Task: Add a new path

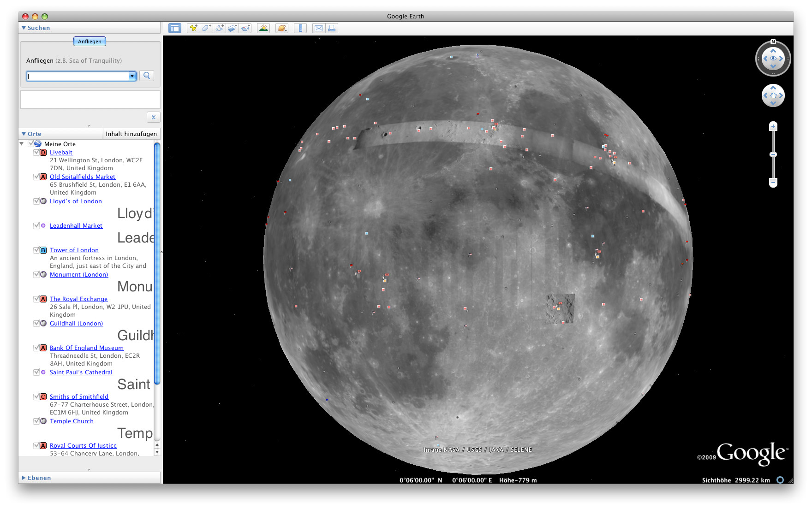Action: click(x=220, y=28)
